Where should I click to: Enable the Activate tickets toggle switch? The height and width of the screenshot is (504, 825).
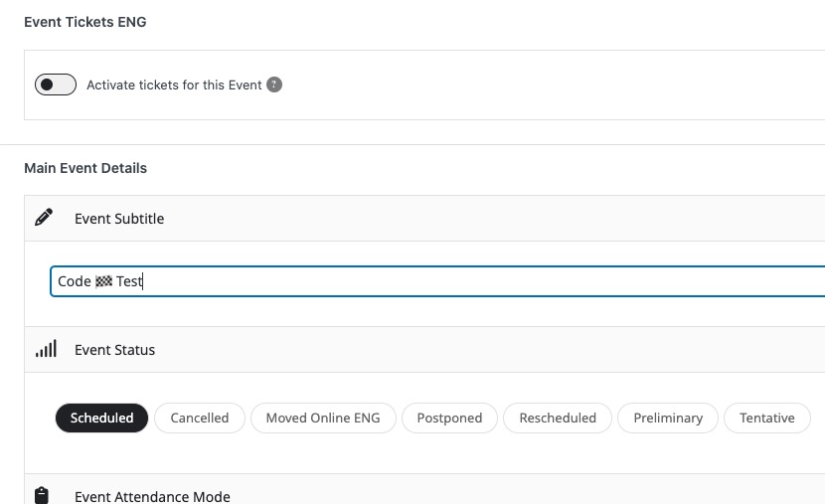pos(56,84)
